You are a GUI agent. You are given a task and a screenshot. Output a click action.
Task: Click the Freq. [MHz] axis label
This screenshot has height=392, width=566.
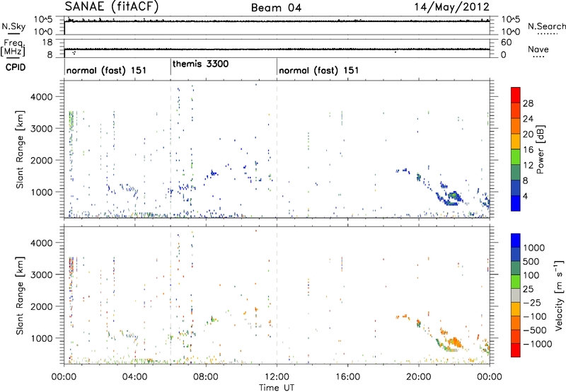pos(13,47)
